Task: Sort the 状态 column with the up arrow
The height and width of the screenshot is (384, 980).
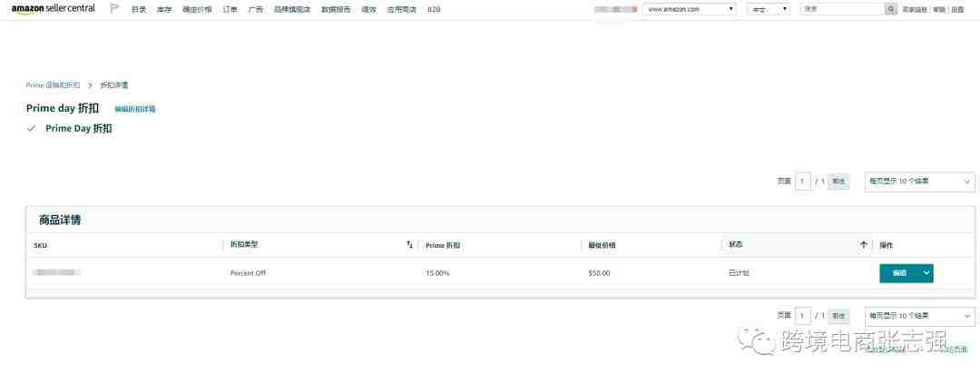Action: (x=864, y=245)
